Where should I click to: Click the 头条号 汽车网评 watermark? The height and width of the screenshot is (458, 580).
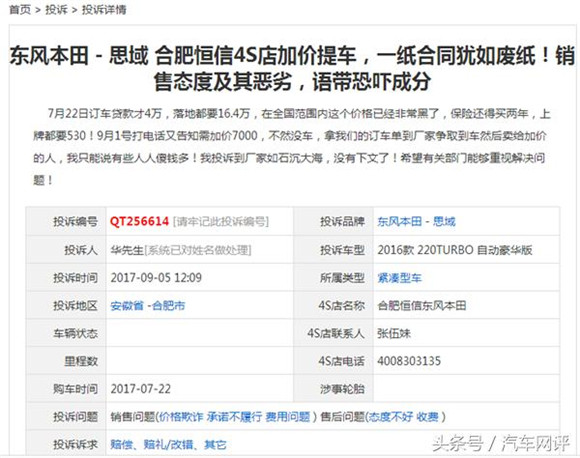[501, 443]
